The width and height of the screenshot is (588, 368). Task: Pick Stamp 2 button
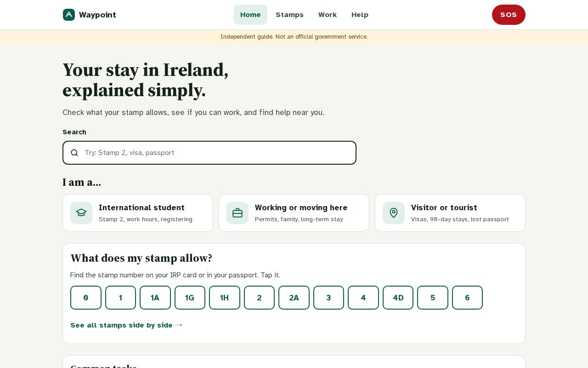[x=259, y=298]
